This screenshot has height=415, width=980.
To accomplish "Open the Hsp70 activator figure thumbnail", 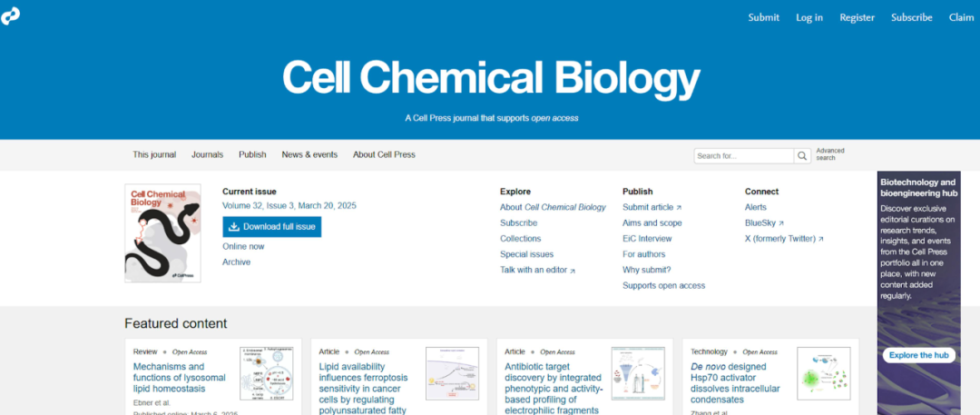I will (824, 373).
